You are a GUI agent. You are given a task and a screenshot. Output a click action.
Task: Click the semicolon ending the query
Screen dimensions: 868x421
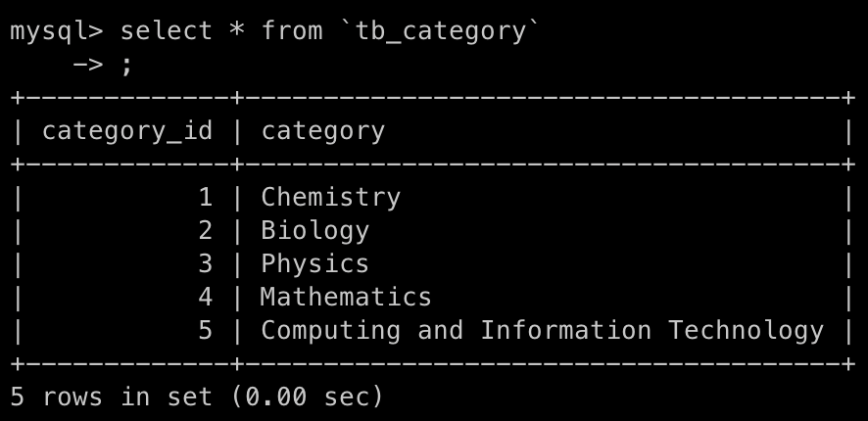pos(126,66)
